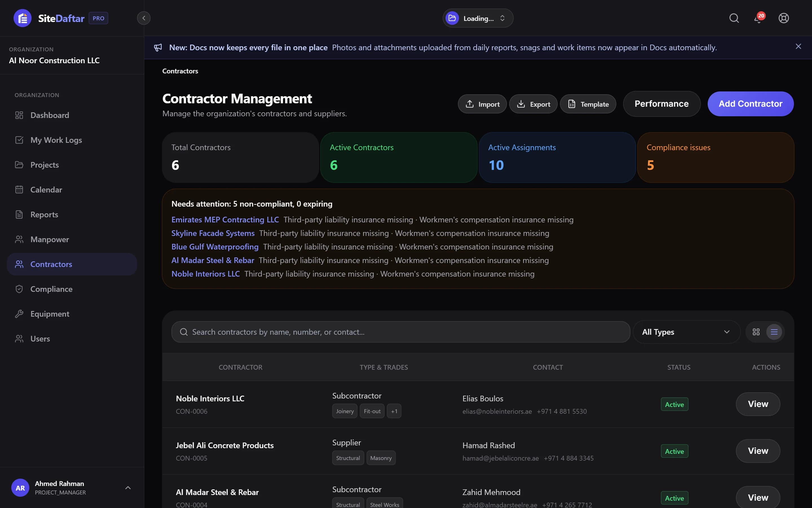
Task: Dismiss the Docs announcement banner
Action: pyautogui.click(x=798, y=47)
